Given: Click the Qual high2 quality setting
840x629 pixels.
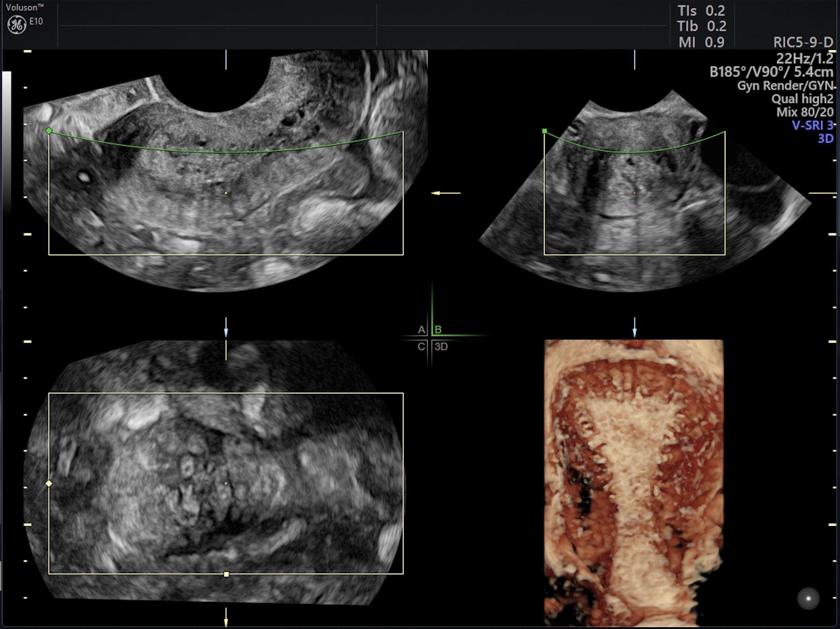Looking at the screenshot, I should pos(802,99).
